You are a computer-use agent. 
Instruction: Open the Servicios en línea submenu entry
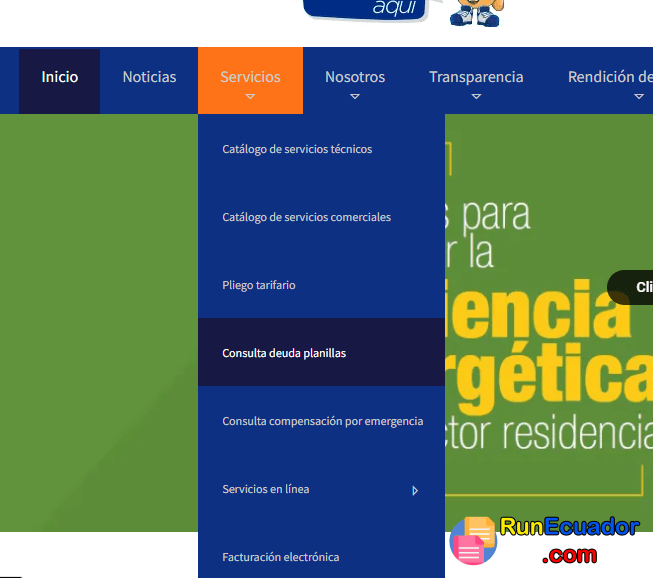(322, 489)
